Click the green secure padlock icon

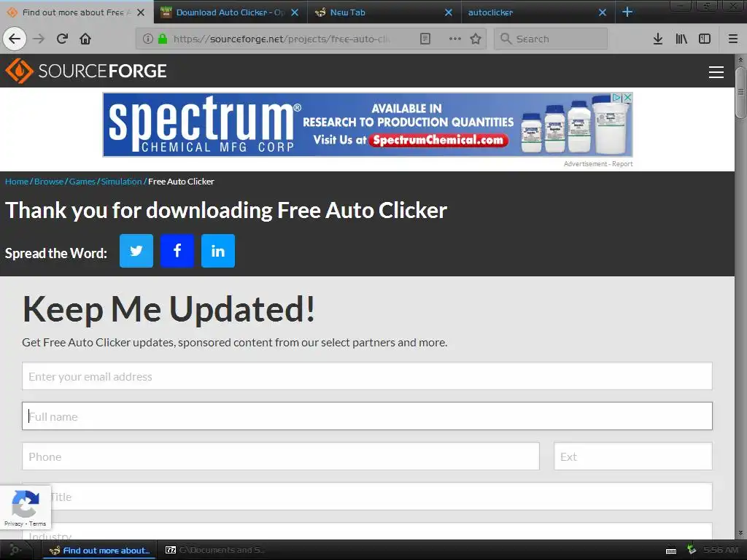pyautogui.click(x=163, y=39)
